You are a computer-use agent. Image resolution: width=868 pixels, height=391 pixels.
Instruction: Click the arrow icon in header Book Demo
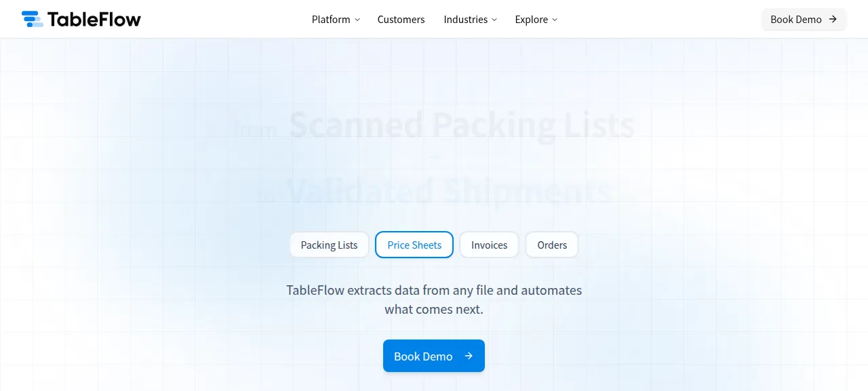click(x=833, y=19)
